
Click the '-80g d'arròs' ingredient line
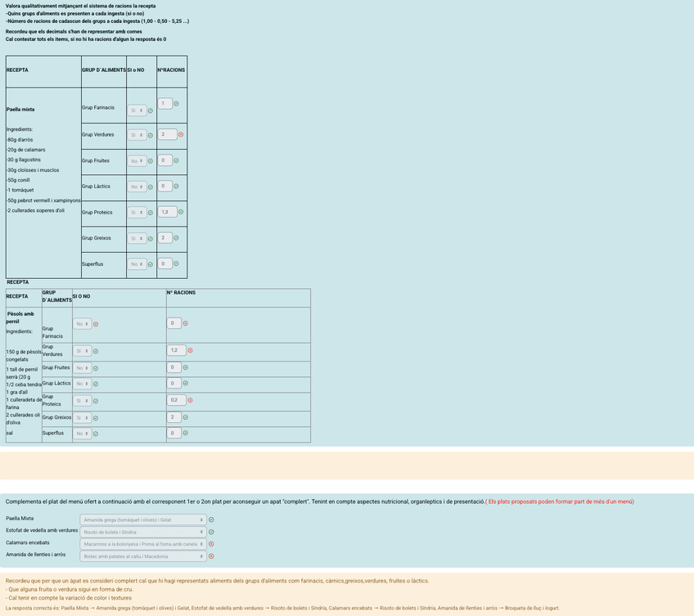[20, 140]
